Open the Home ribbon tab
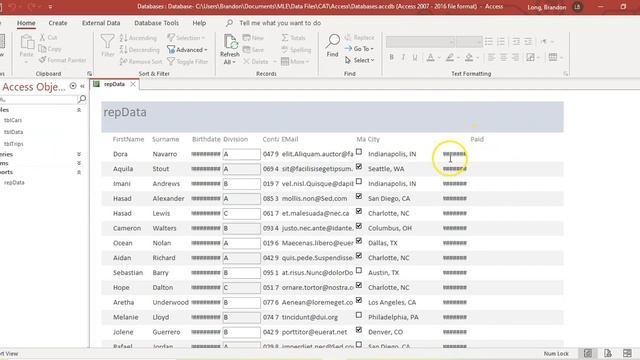This screenshot has width=640, height=360. point(26,23)
